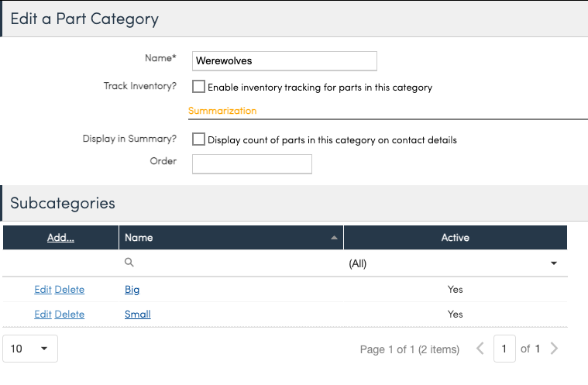Go to next page arrow
588x385 pixels.
point(554,349)
